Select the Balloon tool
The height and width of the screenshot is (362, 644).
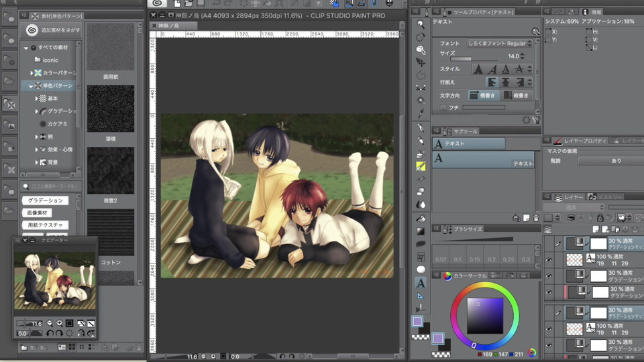click(x=421, y=269)
